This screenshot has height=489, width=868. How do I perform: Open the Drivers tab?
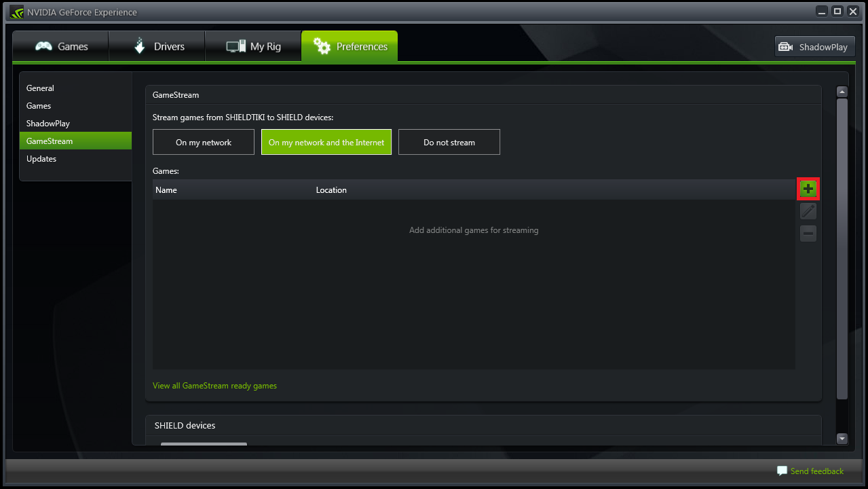[157, 46]
